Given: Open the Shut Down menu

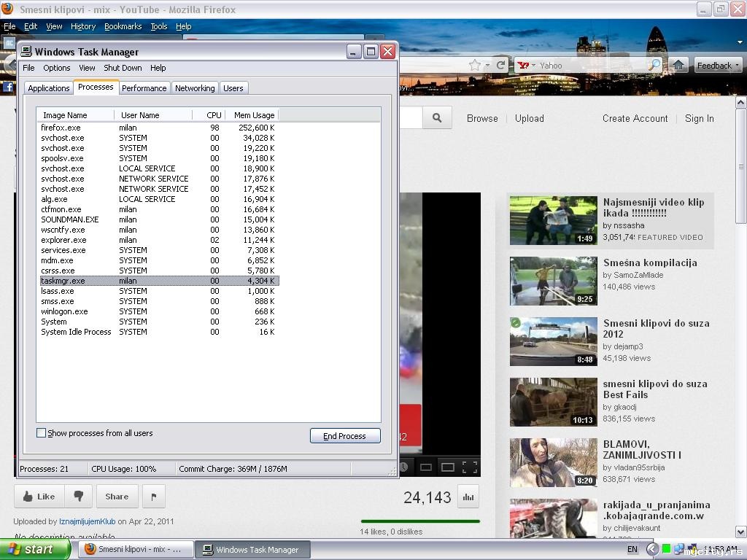Looking at the screenshot, I should 123,68.
